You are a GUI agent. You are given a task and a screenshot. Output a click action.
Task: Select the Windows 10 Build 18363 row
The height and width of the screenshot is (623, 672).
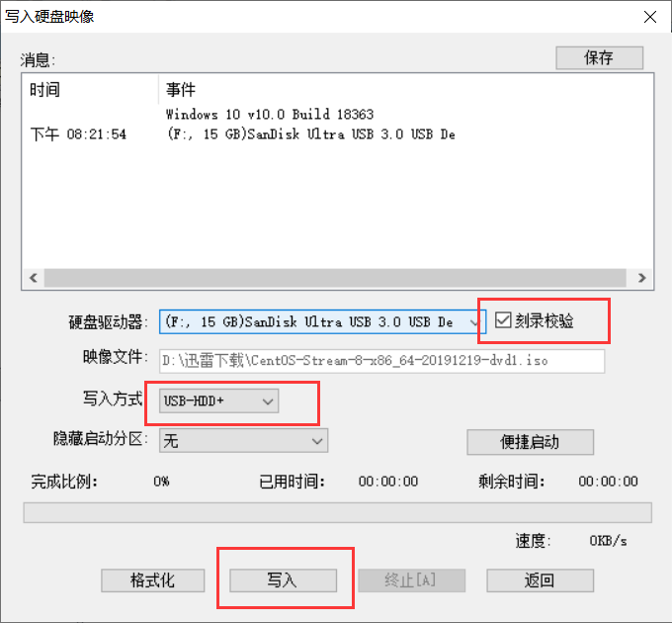[x=338, y=115]
